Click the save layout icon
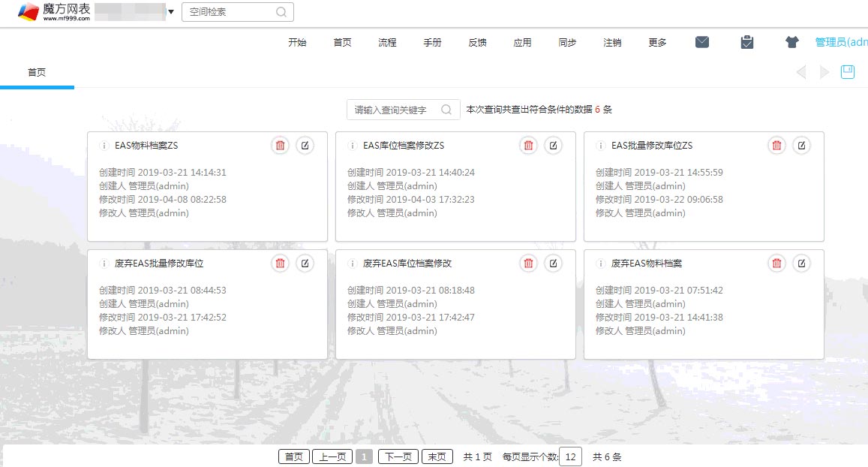Image resolution: width=868 pixels, height=467 pixels. 847,71
